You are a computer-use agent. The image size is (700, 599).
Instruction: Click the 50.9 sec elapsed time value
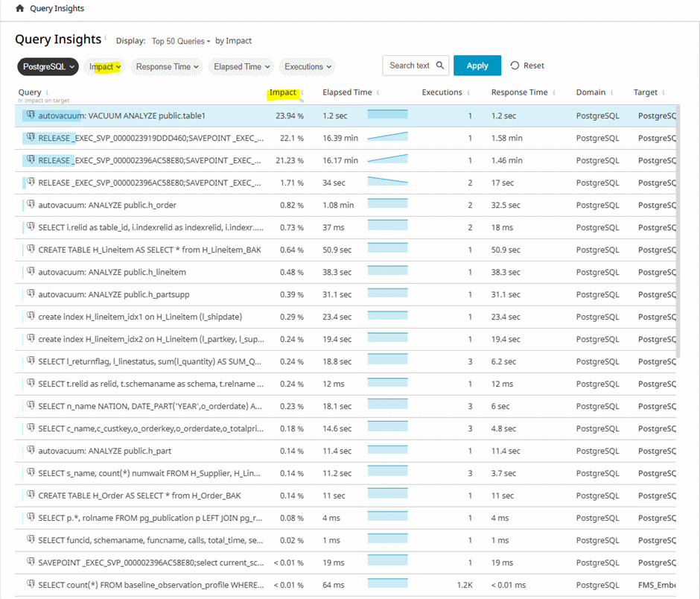[337, 250]
